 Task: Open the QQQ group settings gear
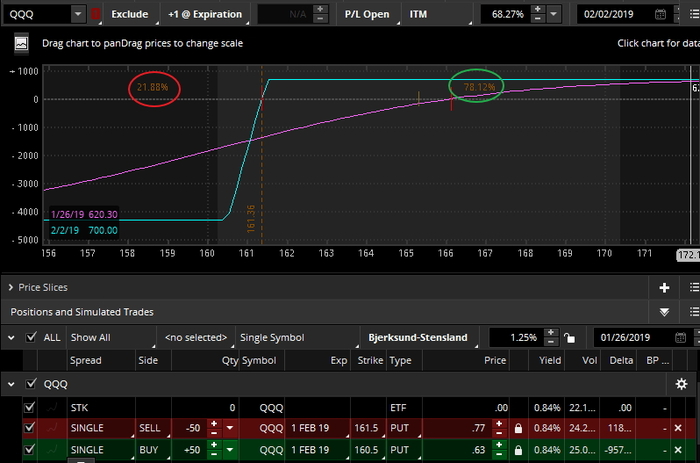[x=681, y=384]
